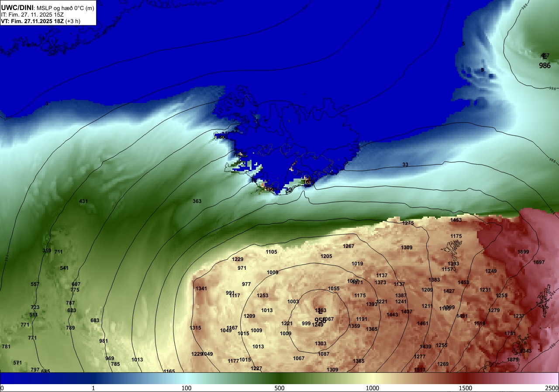This screenshot has width=559, height=392.
Task: Click the 500 label on the color scale
Action: point(279,388)
